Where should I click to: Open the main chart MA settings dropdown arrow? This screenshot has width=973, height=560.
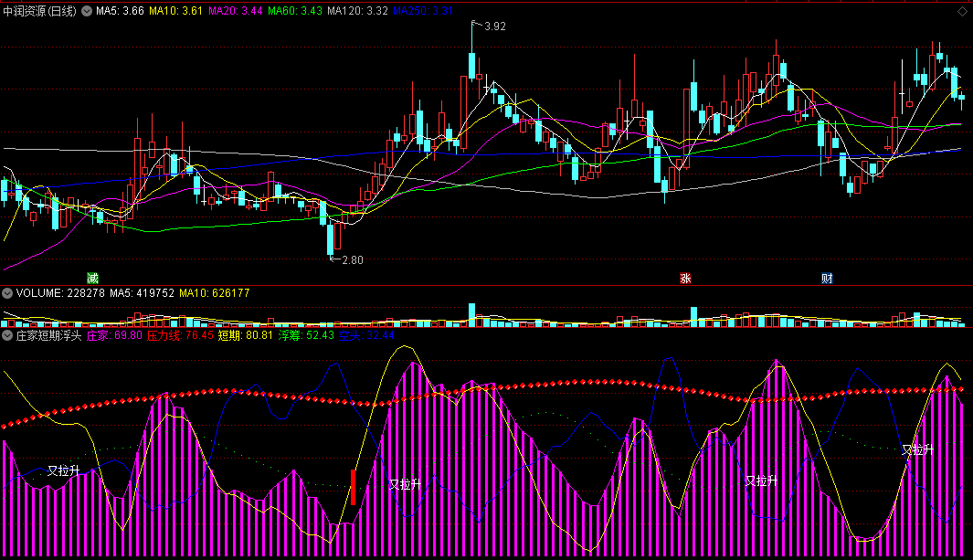point(87,11)
